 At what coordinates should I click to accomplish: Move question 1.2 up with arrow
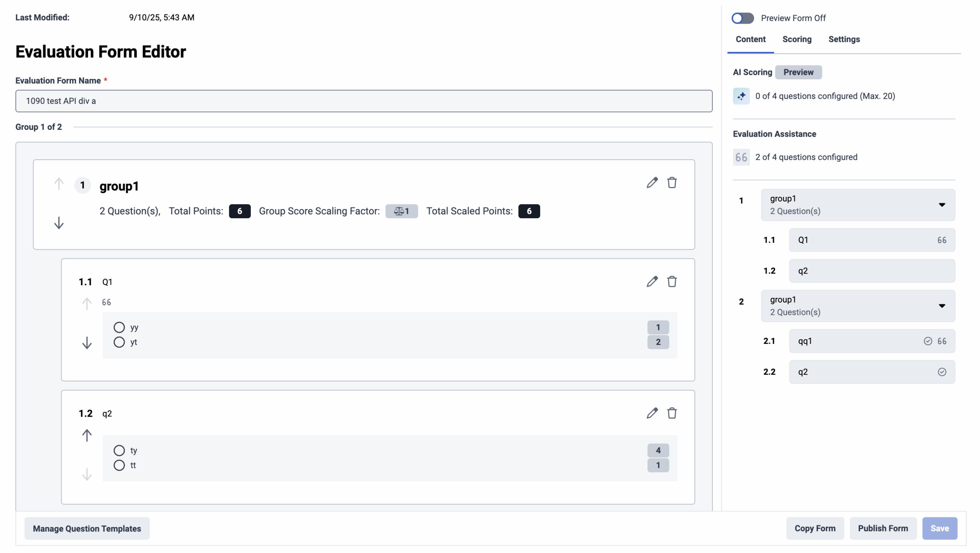click(87, 435)
